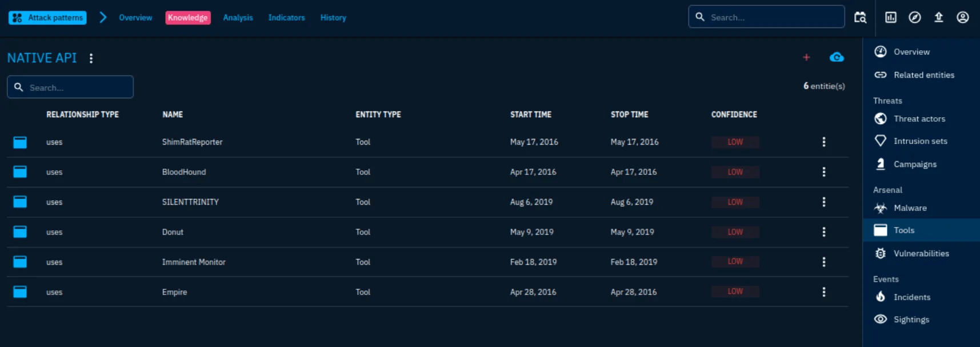
Task: Select the Indicators tab
Action: point(286,18)
